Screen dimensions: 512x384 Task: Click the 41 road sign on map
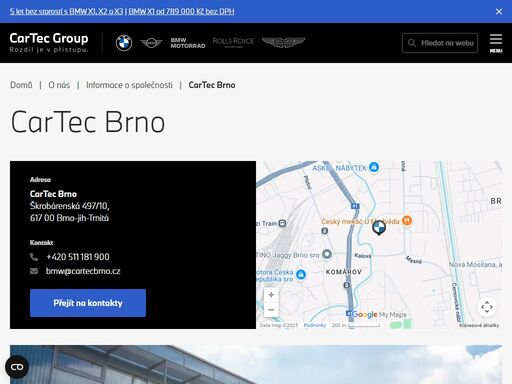[x=355, y=206]
